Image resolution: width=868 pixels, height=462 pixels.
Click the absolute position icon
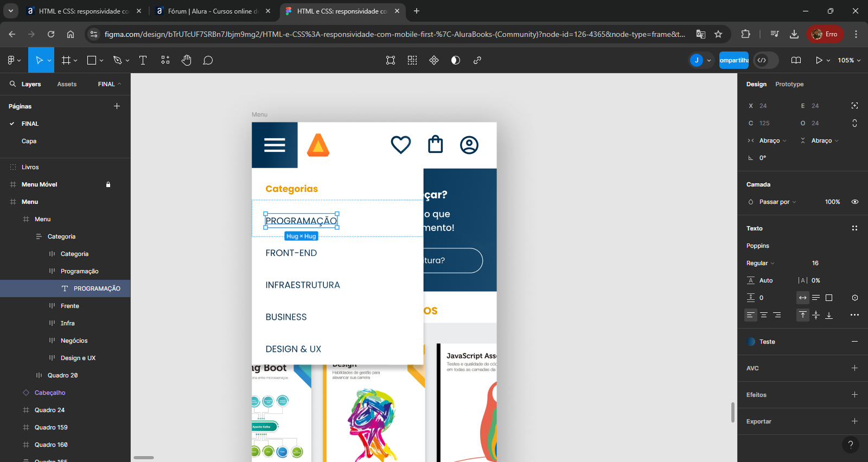[x=854, y=106]
